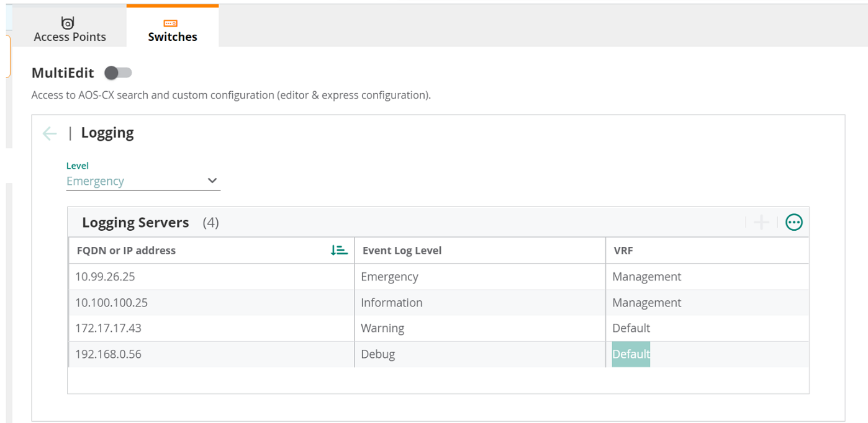Switch to the Access Points tab
Viewport: 868px width, 423px height.
click(x=70, y=29)
